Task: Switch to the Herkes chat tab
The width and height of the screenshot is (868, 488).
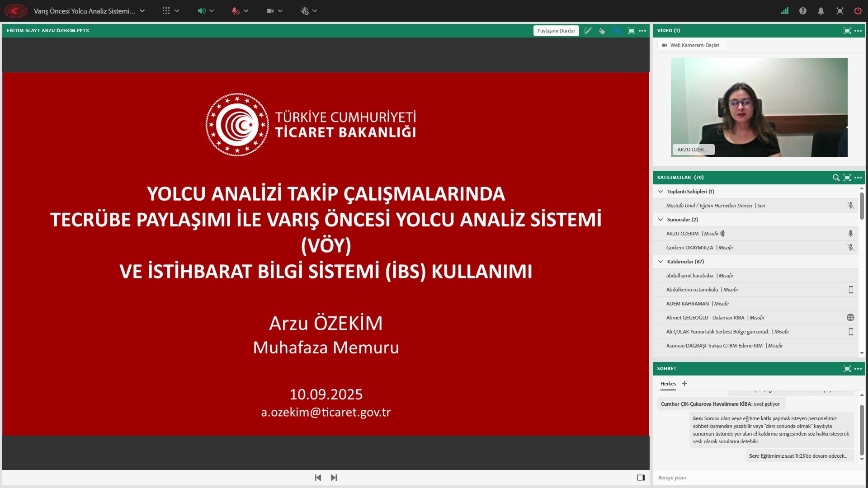Action: (668, 384)
